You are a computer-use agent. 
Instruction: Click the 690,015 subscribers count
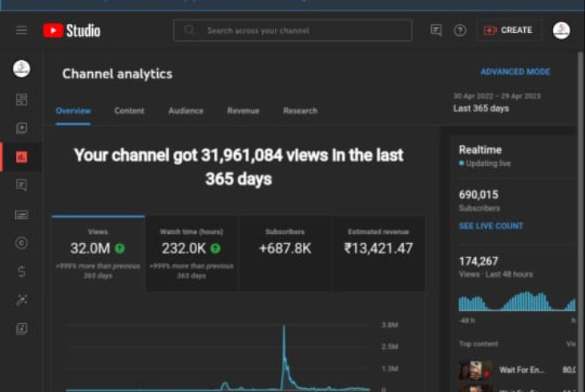pyautogui.click(x=478, y=195)
